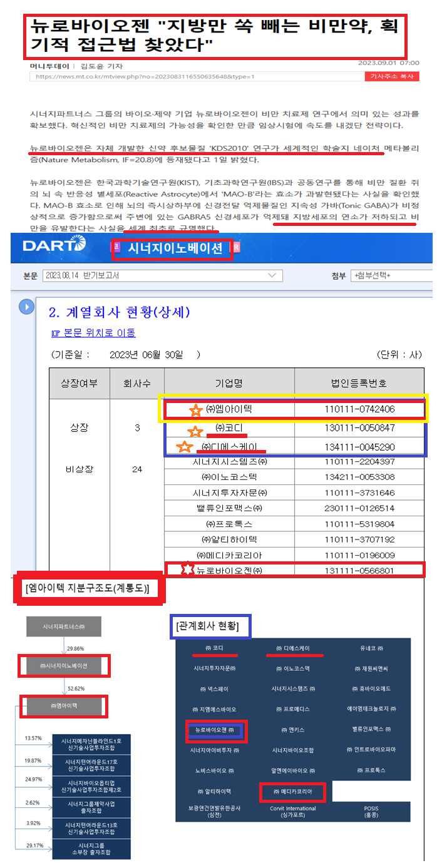
Task: Click ㈜ 지엠에스바이오 in 관계회사 panel
Action: point(215,709)
